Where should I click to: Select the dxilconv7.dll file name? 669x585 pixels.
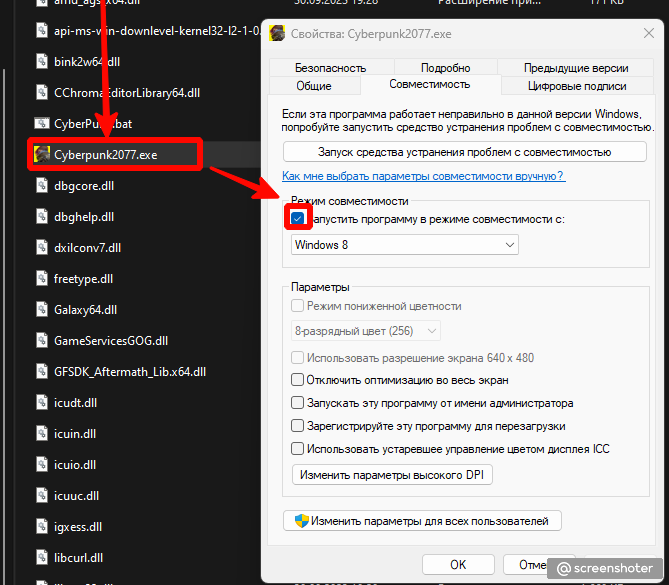pyautogui.click(x=87, y=247)
